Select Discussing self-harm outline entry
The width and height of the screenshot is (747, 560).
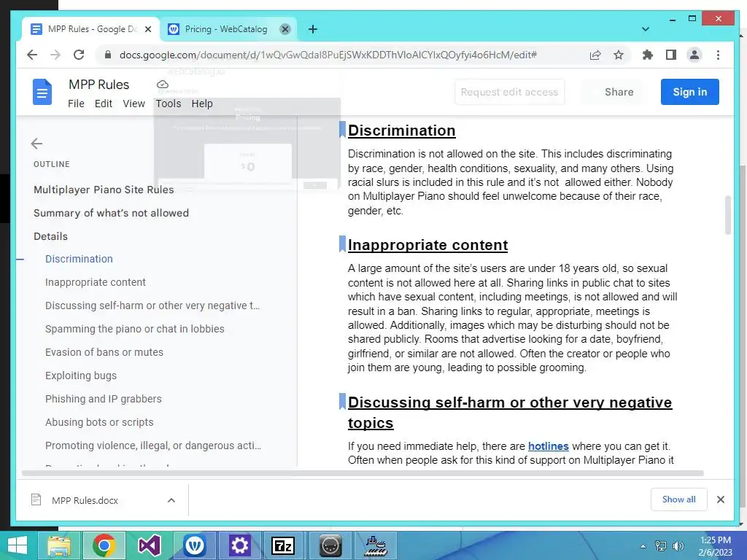(x=152, y=306)
